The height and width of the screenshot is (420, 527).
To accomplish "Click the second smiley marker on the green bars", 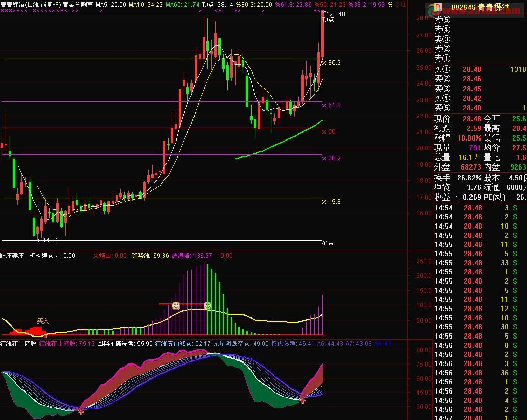I will coord(208,305).
